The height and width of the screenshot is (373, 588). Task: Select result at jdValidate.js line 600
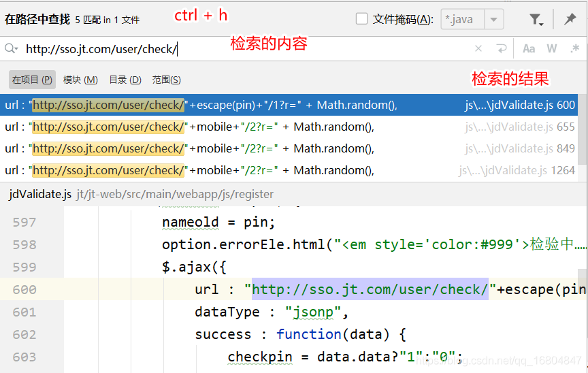coord(289,105)
